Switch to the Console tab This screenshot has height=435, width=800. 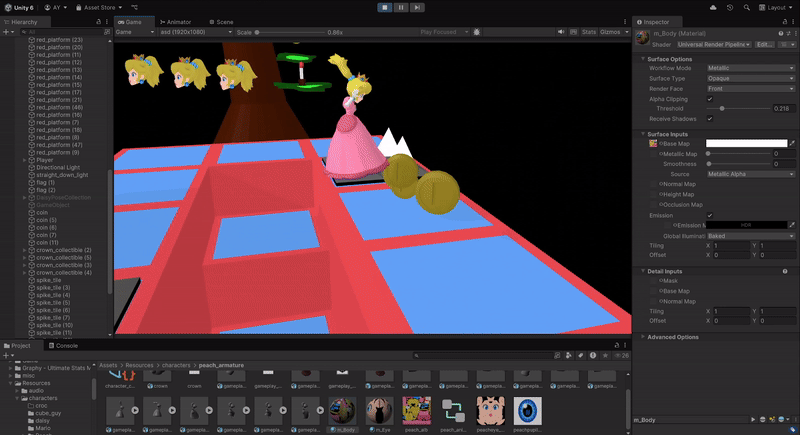click(63, 345)
